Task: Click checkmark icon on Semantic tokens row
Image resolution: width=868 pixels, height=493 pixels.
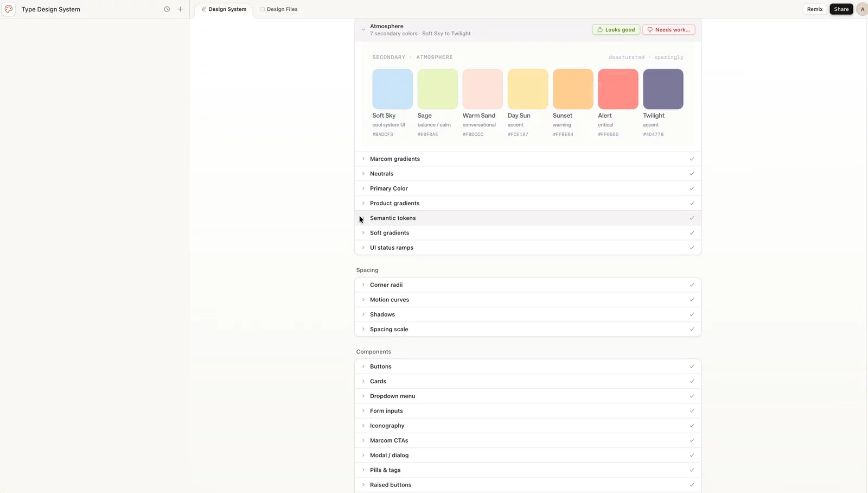Action: coord(692,218)
